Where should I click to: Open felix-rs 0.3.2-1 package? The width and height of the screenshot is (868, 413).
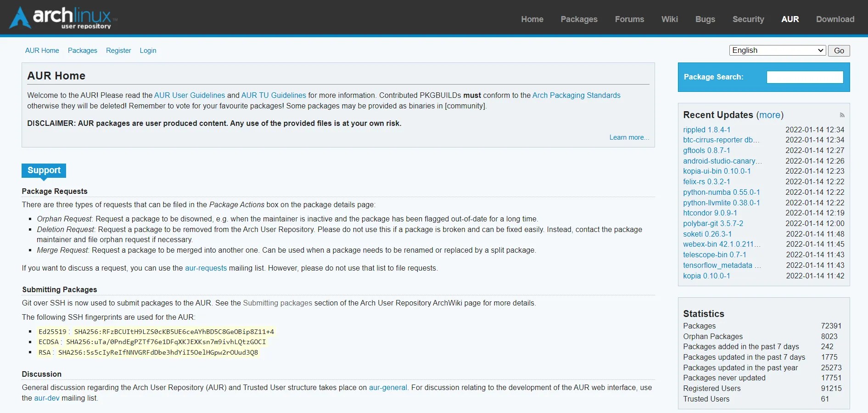(706, 182)
